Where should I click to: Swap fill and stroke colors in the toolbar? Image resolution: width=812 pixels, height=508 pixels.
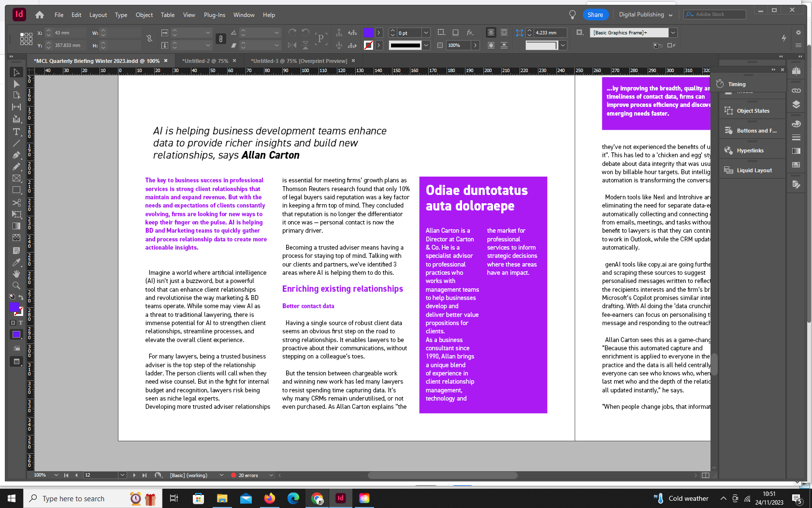pyautogui.click(x=20, y=297)
